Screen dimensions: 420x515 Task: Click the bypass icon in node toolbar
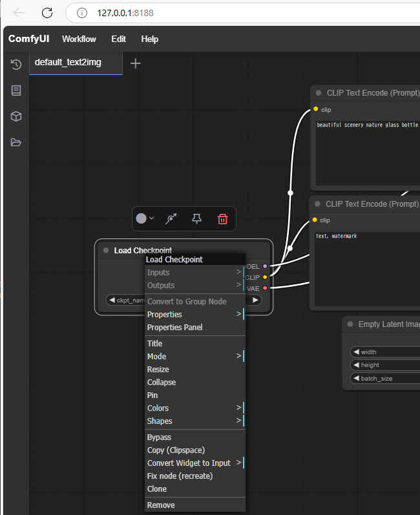click(171, 219)
